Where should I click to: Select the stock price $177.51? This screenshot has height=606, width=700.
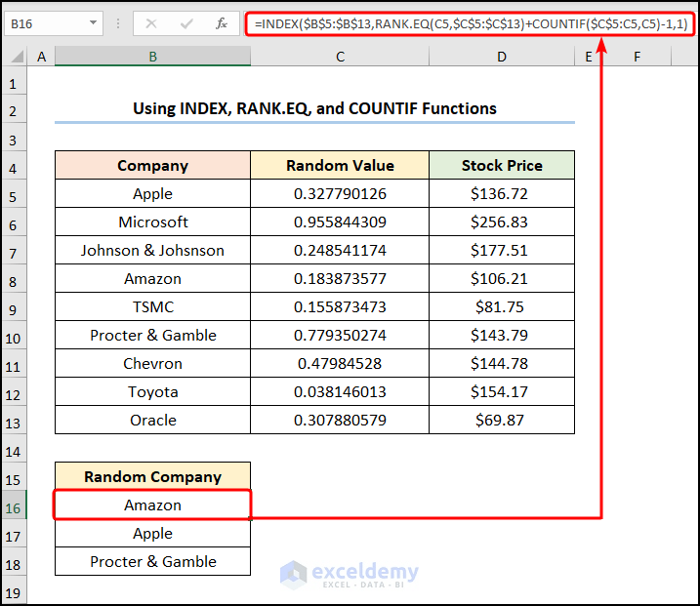tap(502, 250)
